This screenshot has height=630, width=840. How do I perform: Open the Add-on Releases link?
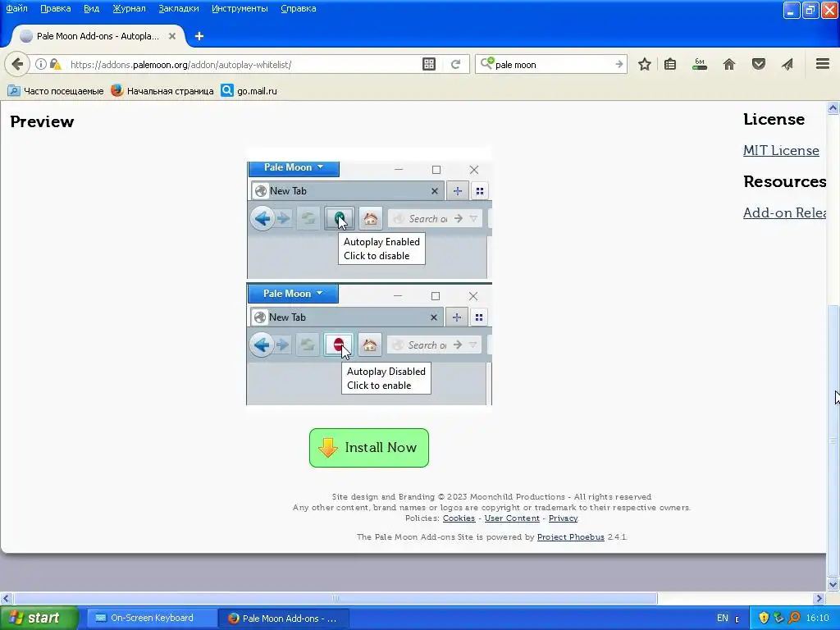pos(784,212)
